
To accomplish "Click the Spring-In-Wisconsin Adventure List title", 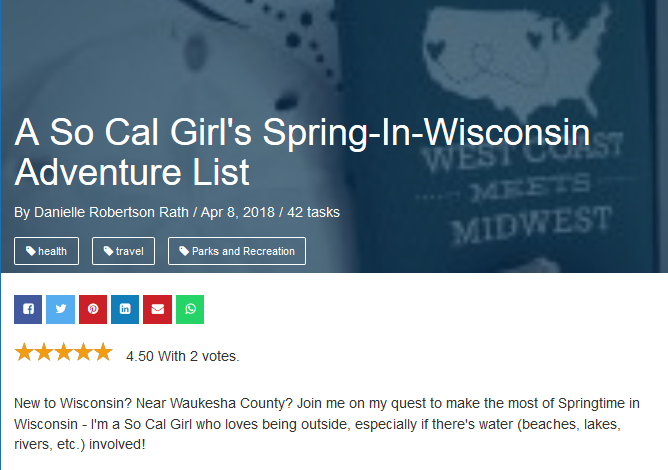I will [300, 152].
